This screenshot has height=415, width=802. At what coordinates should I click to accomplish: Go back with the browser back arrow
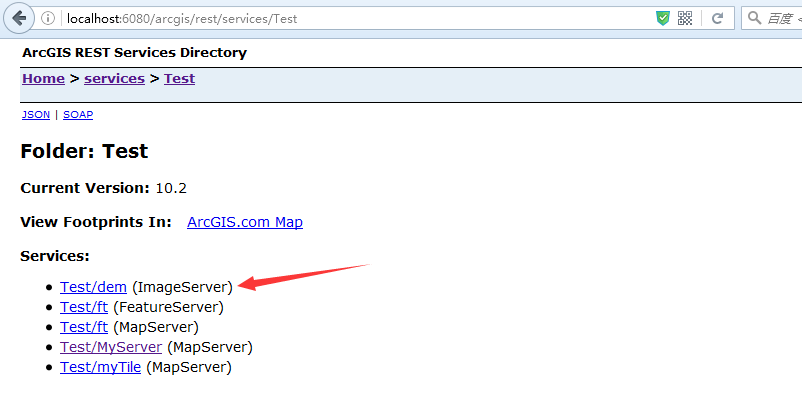click(x=19, y=18)
